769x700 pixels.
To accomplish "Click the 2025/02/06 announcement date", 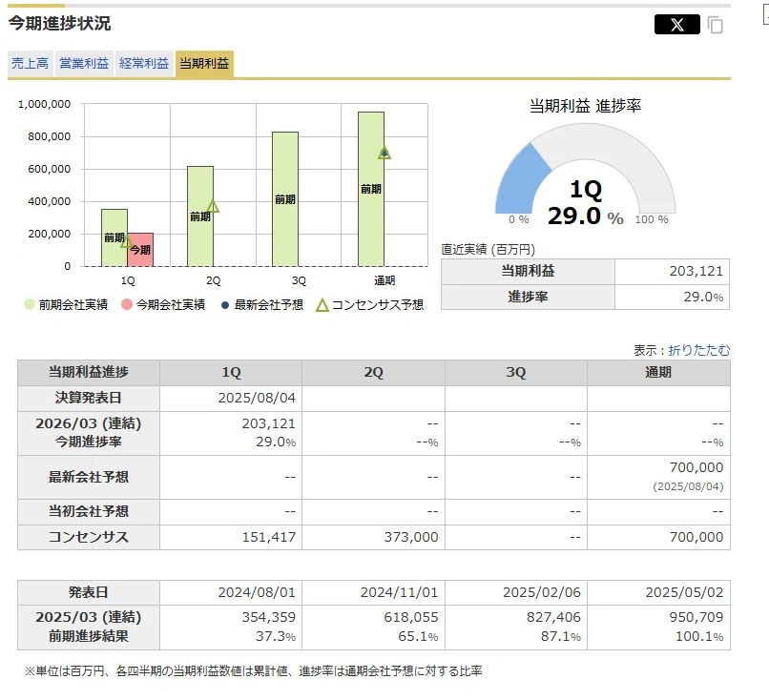I will [541, 592].
